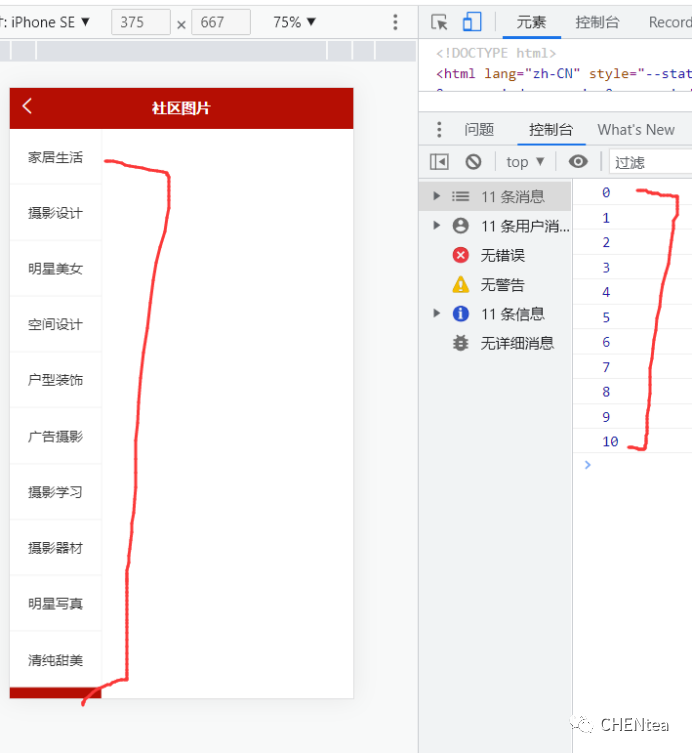
Task: Open the Recorder tab
Action: point(670,22)
